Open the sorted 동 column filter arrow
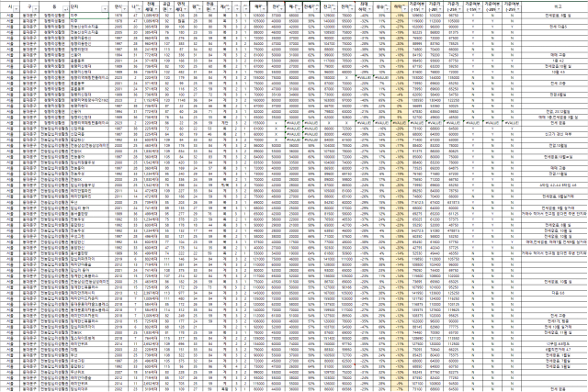588x392 pixels. pyautogui.click(x=66, y=8)
